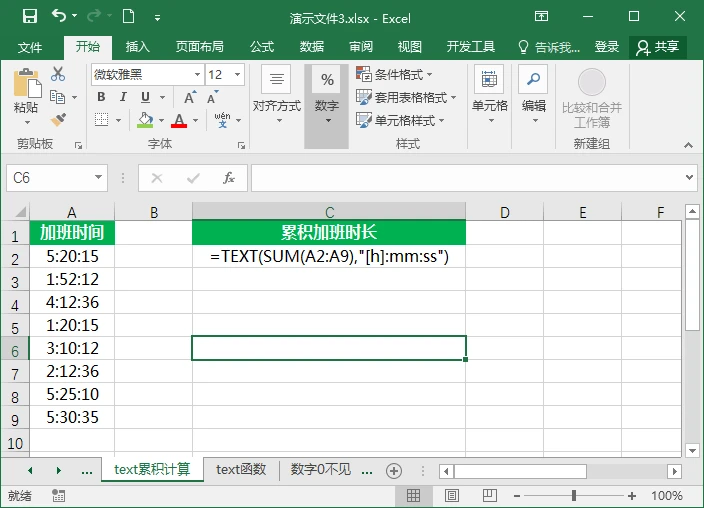The image size is (704, 508).
Task: Activate the format painter brush
Action: tap(58, 119)
